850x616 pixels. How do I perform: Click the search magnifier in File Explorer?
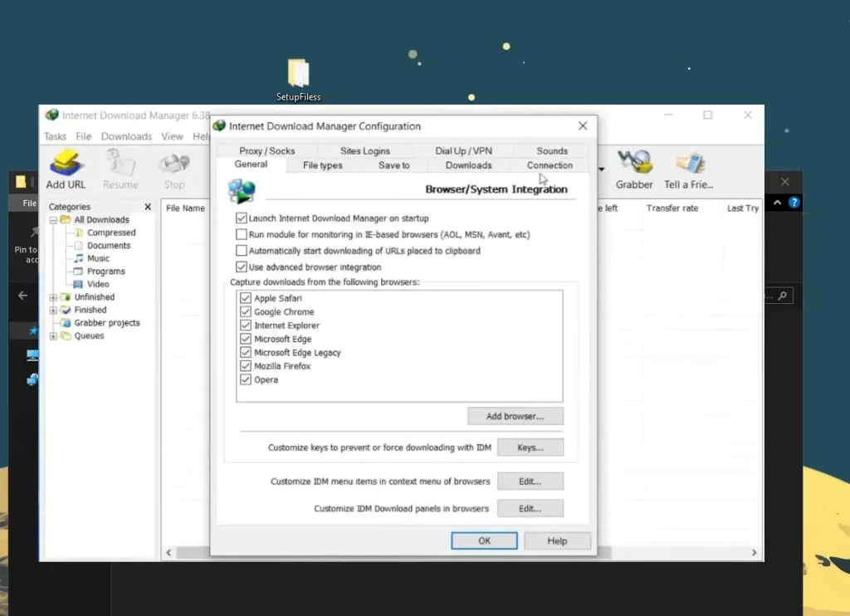782,296
